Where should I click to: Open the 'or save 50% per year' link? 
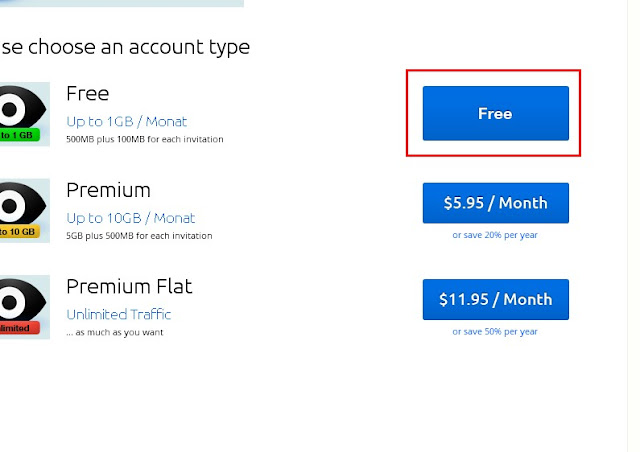coord(495,332)
